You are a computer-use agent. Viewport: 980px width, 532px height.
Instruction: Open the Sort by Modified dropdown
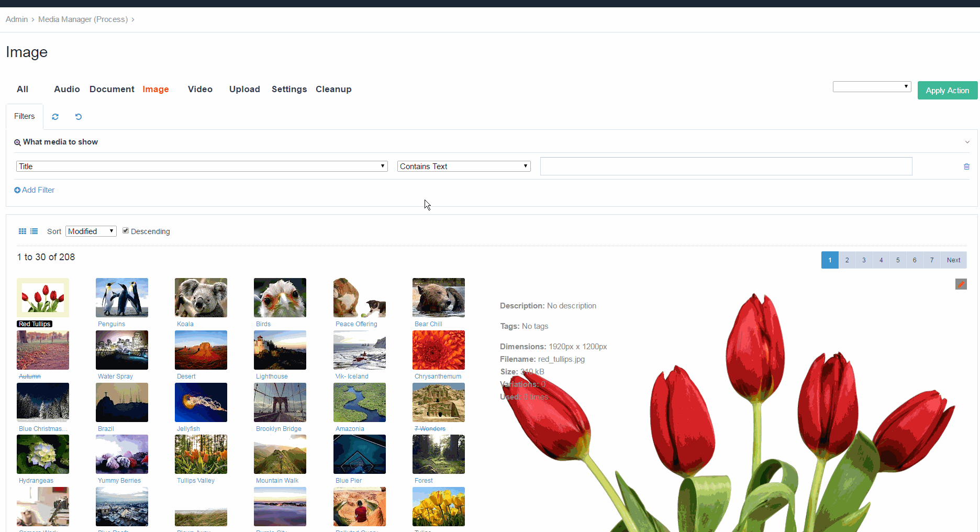(x=91, y=231)
